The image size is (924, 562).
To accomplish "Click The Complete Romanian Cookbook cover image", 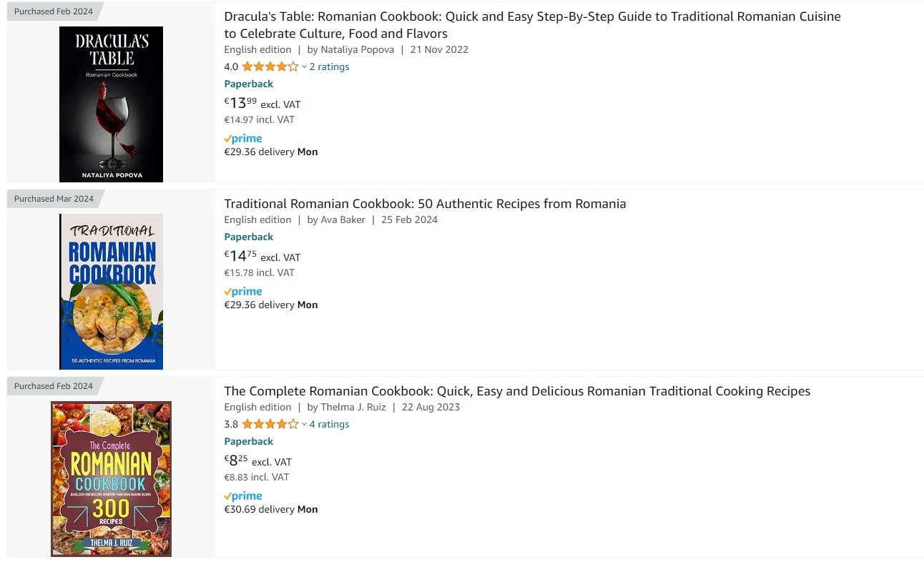I will pos(111,478).
